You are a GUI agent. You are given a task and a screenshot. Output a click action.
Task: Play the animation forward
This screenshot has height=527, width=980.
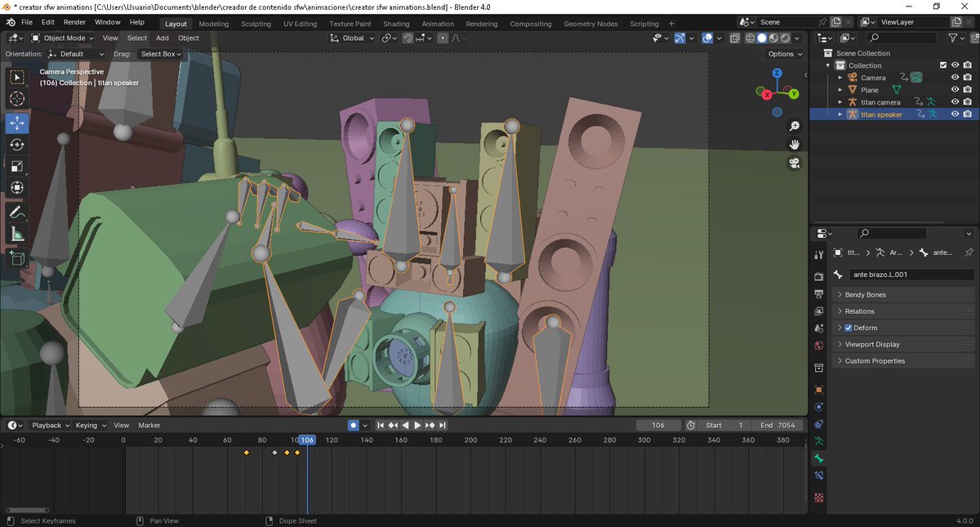click(x=417, y=425)
